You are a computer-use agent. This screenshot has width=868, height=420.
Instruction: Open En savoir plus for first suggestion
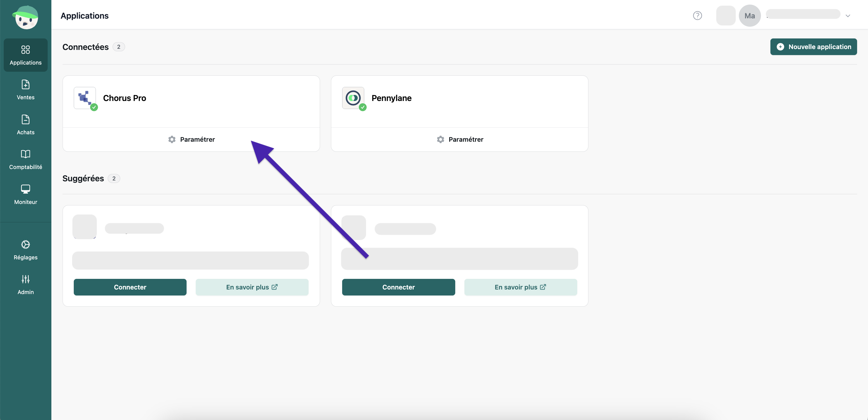[252, 287]
